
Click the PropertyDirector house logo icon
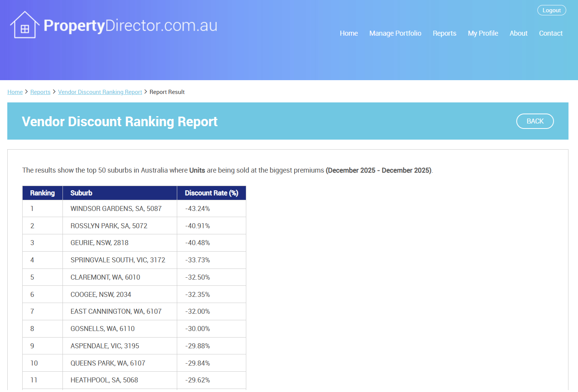click(x=25, y=25)
